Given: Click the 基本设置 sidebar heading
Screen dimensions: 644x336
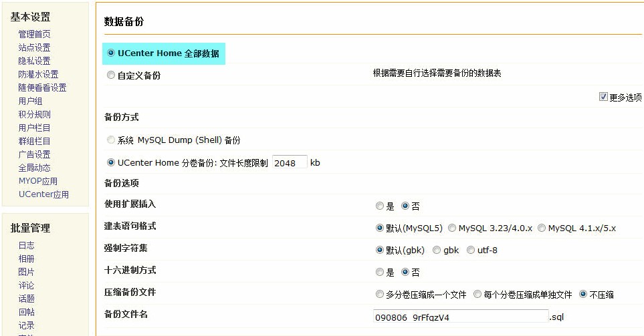Looking at the screenshot, I should coord(30,17).
